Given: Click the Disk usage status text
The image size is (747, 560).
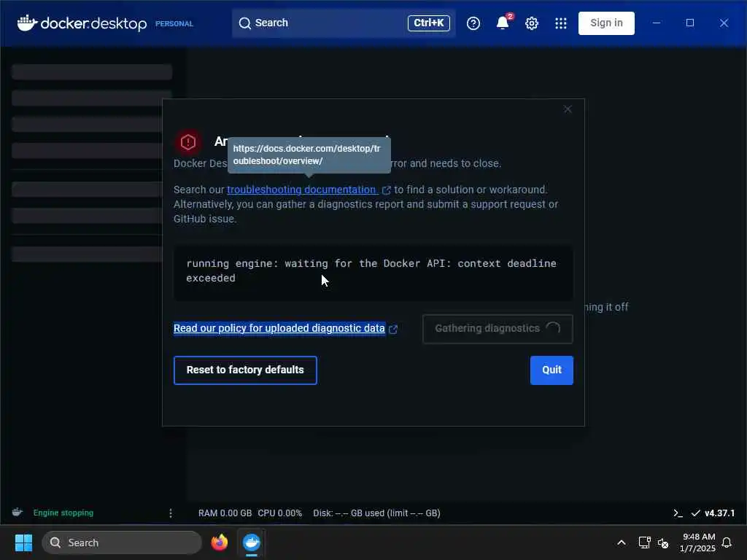Looking at the screenshot, I should [376, 513].
